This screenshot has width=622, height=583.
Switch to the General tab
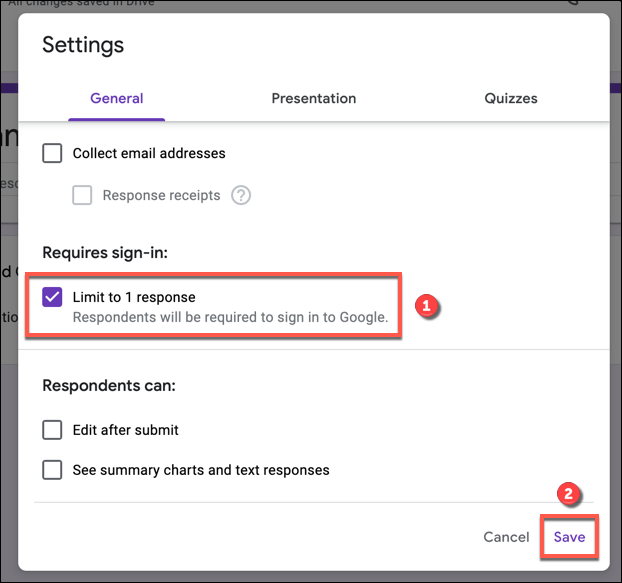pyautogui.click(x=117, y=99)
